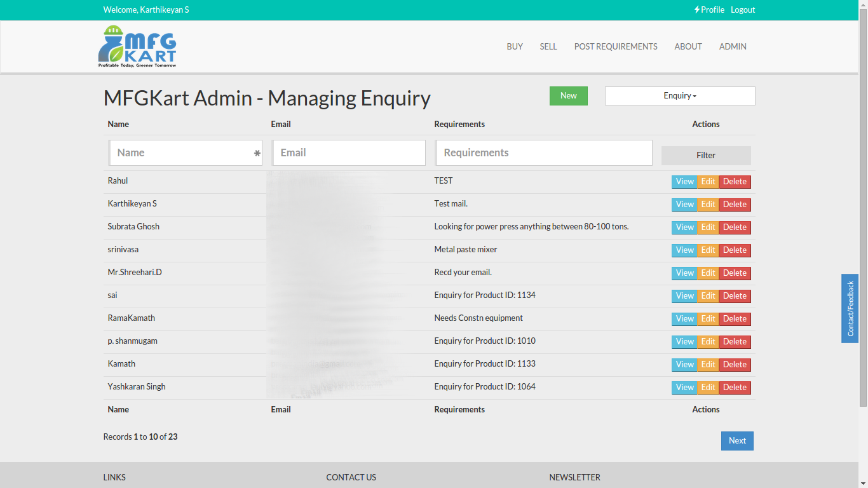
Task: Select 'Needs Constn equipment' text
Action: [478, 318]
